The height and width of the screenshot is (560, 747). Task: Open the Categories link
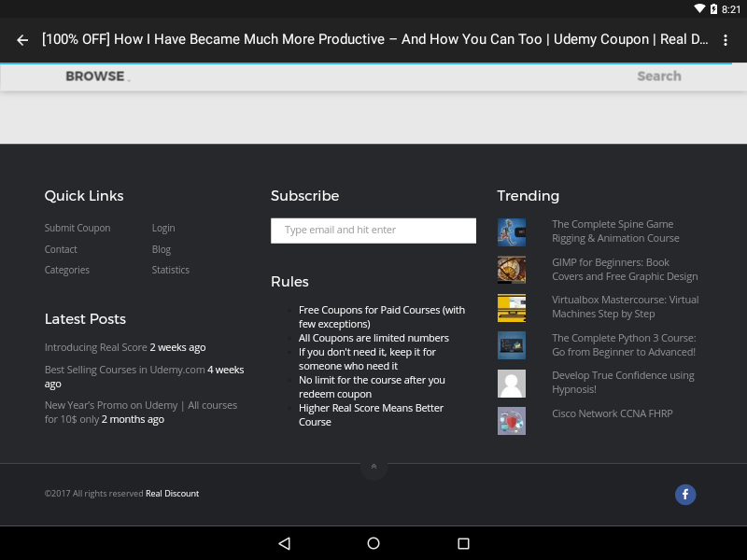point(66,270)
